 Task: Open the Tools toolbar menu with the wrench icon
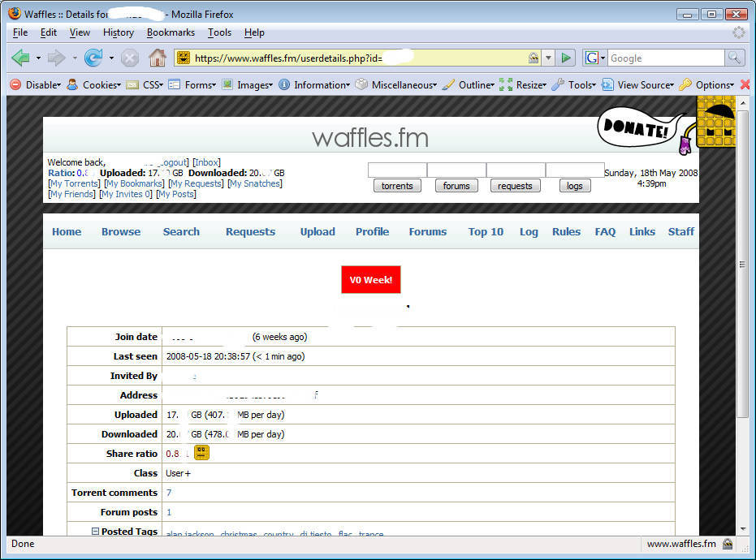[574, 85]
